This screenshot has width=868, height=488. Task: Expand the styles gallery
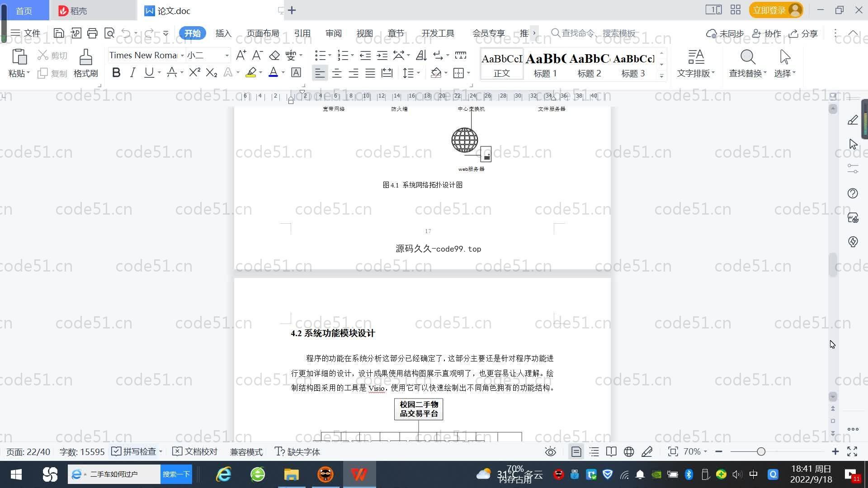click(x=661, y=75)
